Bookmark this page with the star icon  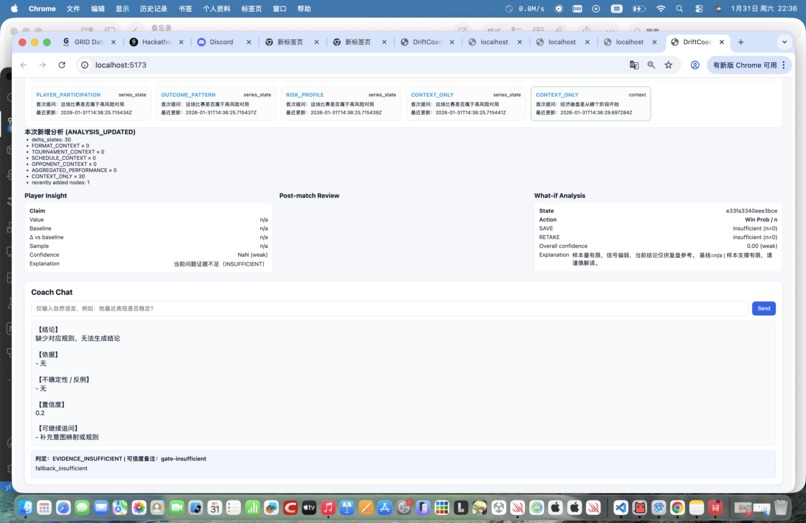[x=668, y=65]
